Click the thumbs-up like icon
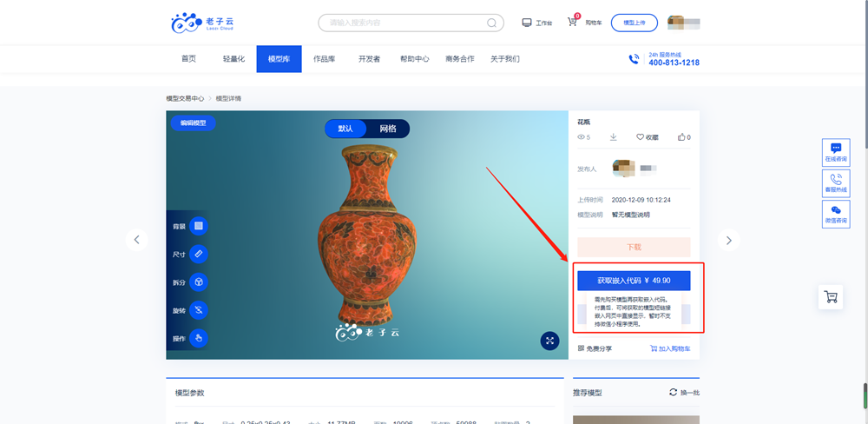Screen dimensions: 868x424 pyautogui.click(x=681, y=137)
